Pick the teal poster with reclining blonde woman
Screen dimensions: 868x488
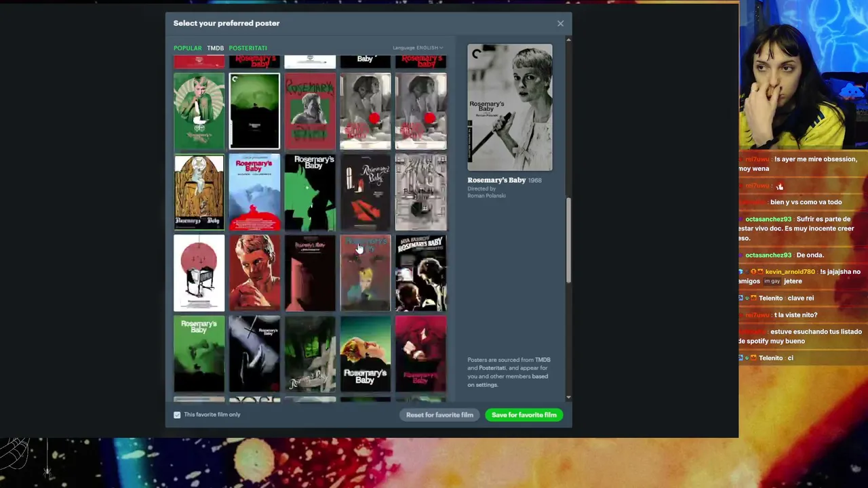tap(366, 354)
